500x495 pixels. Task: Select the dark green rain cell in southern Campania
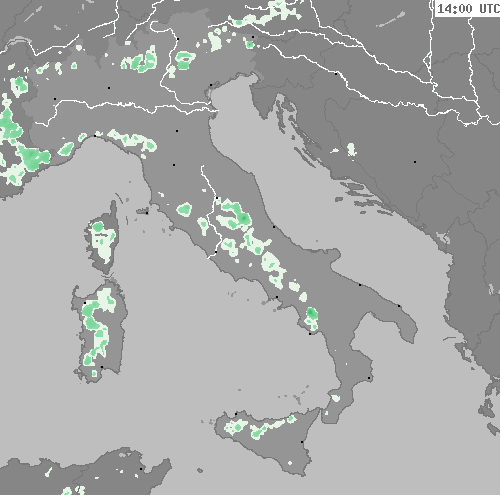point(312,313)
